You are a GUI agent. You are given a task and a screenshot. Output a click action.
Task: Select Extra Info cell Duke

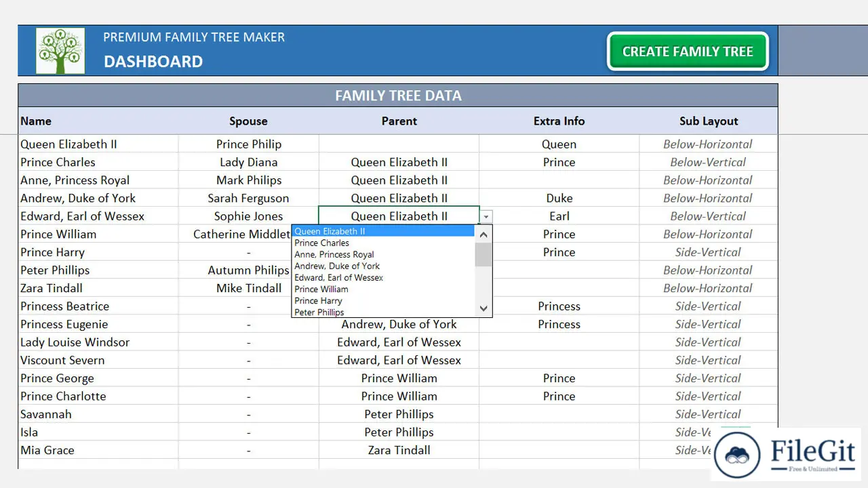tap(559, 198)
